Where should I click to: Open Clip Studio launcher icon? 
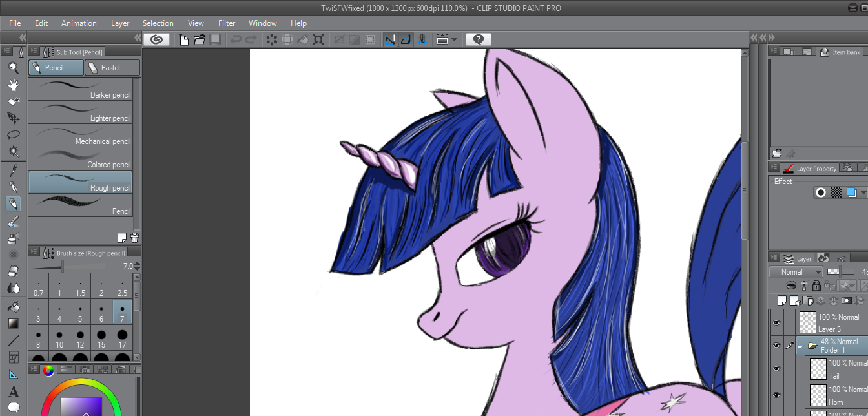156,39
